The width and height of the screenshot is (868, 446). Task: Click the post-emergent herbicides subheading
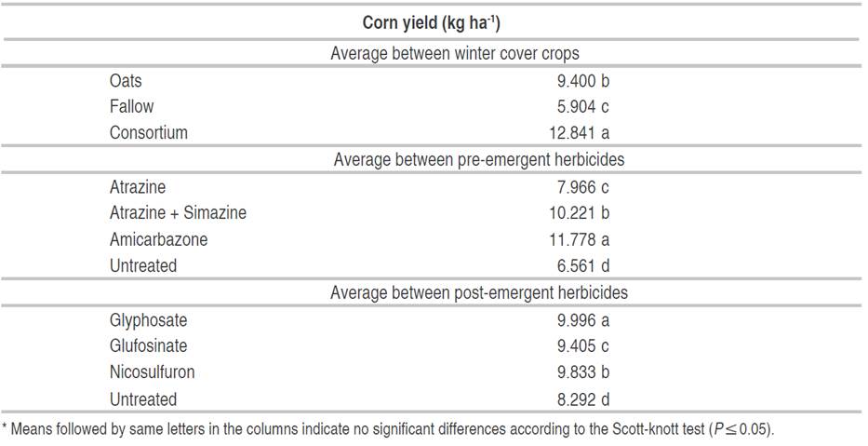(x=479, y=292)
